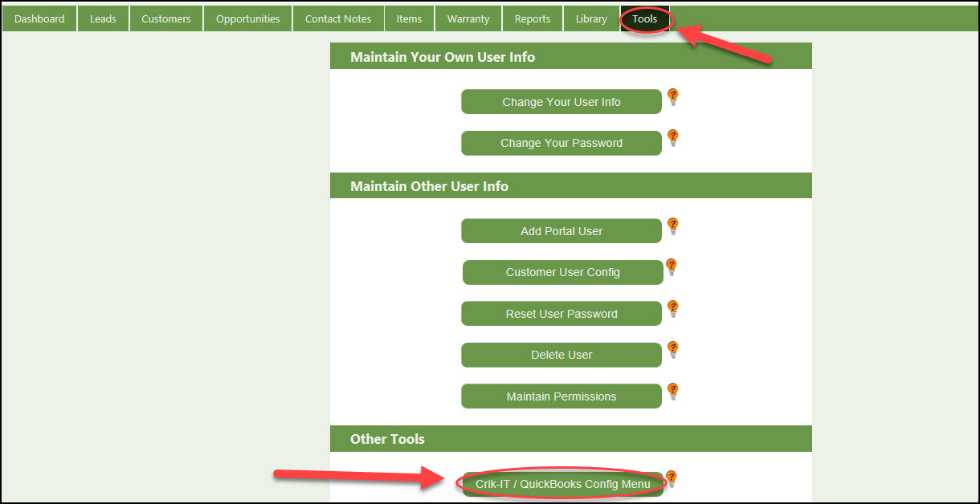Image resolution: width=980 pixels, height=504 pixels.
Task: Click help bulb beside Reset User Password
Action: pyautogui.click(x=673, y=309)
